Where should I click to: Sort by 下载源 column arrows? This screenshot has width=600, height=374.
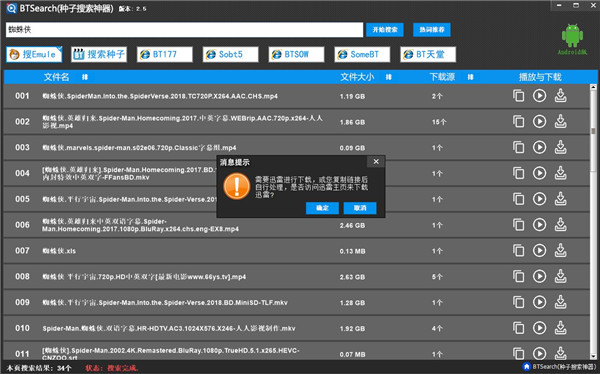click(x=470, y=77)
